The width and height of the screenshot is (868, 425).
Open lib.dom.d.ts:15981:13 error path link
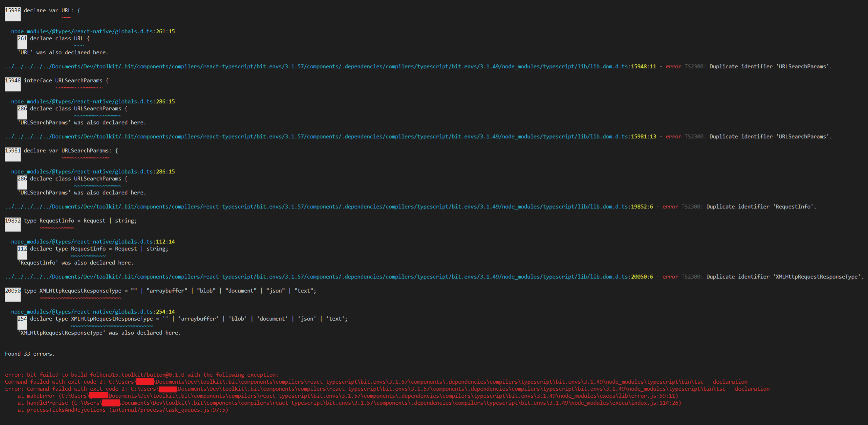(x=331, y=137)
